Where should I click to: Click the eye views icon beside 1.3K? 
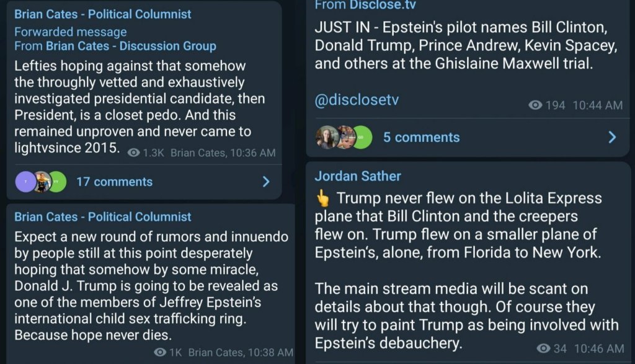(x=133, y=153)
